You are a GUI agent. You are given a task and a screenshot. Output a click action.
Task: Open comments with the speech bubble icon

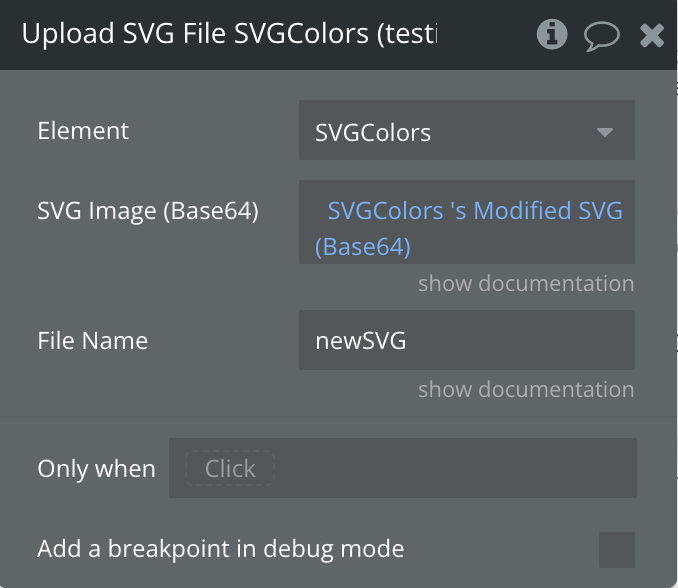coord(601,36)
